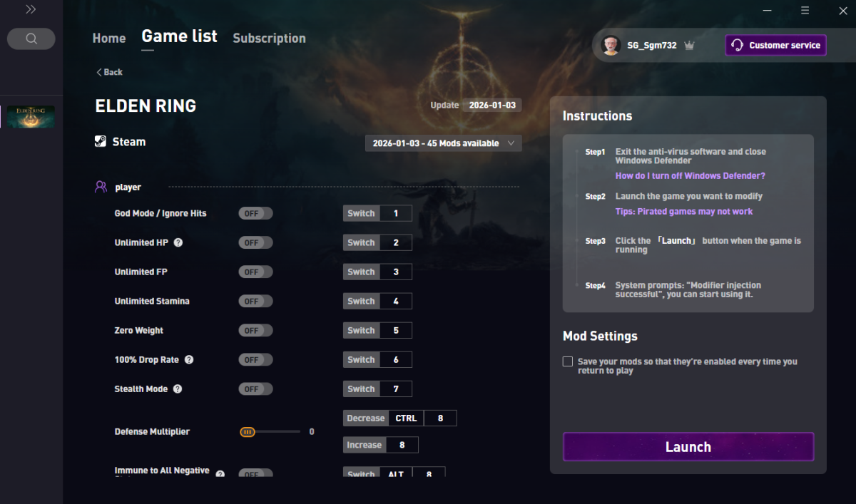Open the hamburger menu in title bar
Image resolution: width=856 pixels, height=504 pixels.
coord(805,11)
